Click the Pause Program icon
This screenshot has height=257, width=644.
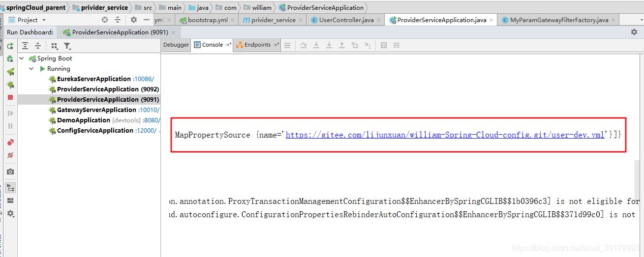click(x=10, y=126)
